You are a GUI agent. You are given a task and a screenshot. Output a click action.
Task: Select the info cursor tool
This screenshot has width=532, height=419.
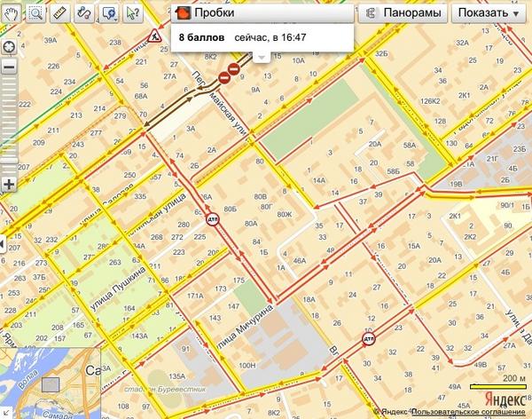(133, 13)
